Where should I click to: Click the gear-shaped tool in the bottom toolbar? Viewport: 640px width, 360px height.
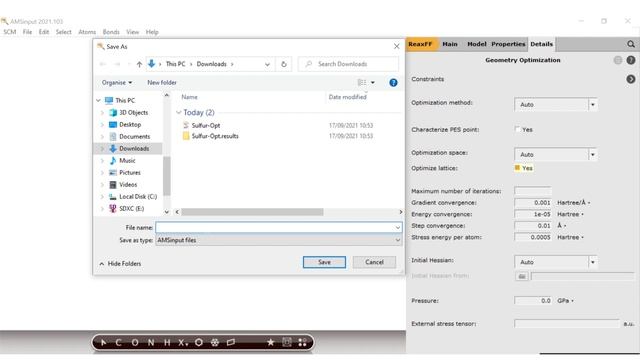pos(215,342)
